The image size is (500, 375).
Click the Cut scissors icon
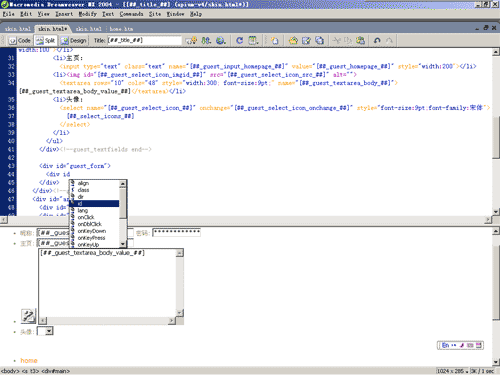tap(337, 41)
